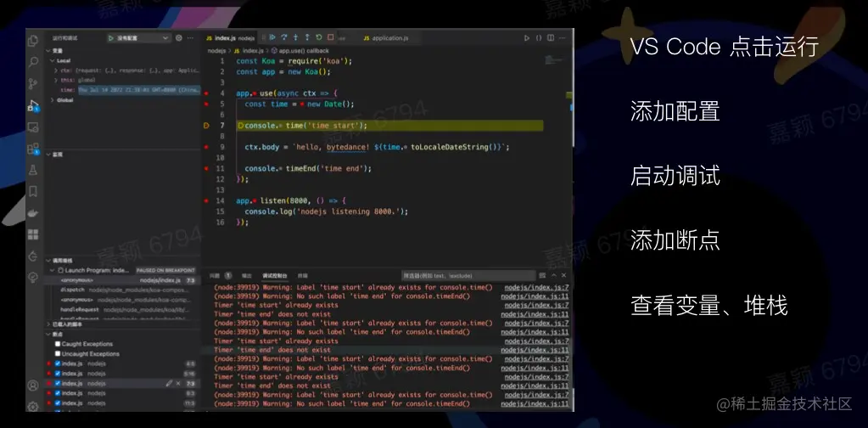Image resolution: width=868 pixels, height=428 pixels.
Task: Open launch.json via sidebar gear icon
Action: tap(179, 38)
